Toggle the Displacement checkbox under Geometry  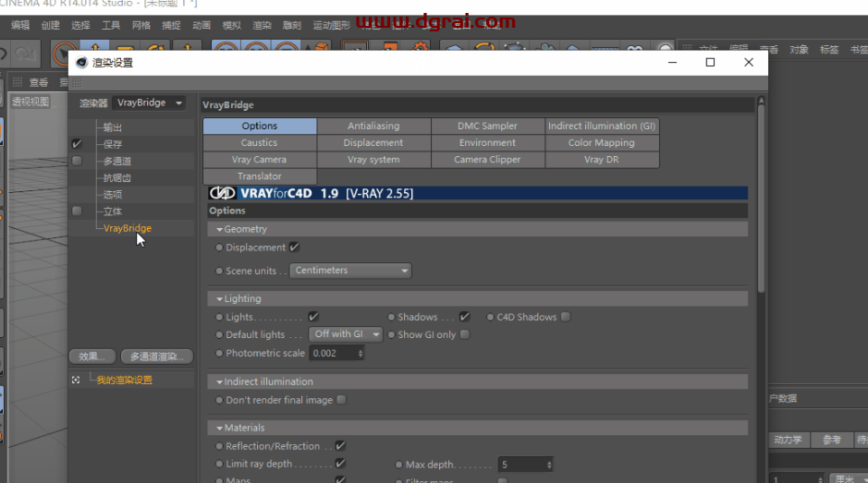coord(295,247)
